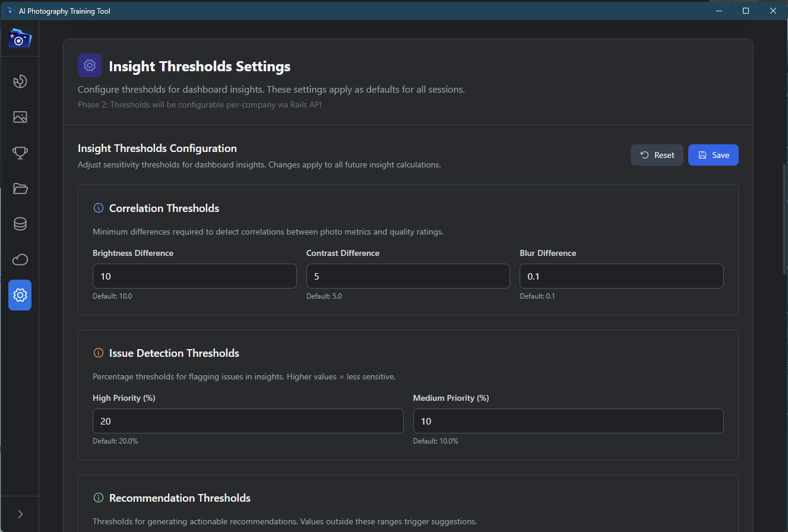Select the High Priority percentage field

click(x=248, y=420)
